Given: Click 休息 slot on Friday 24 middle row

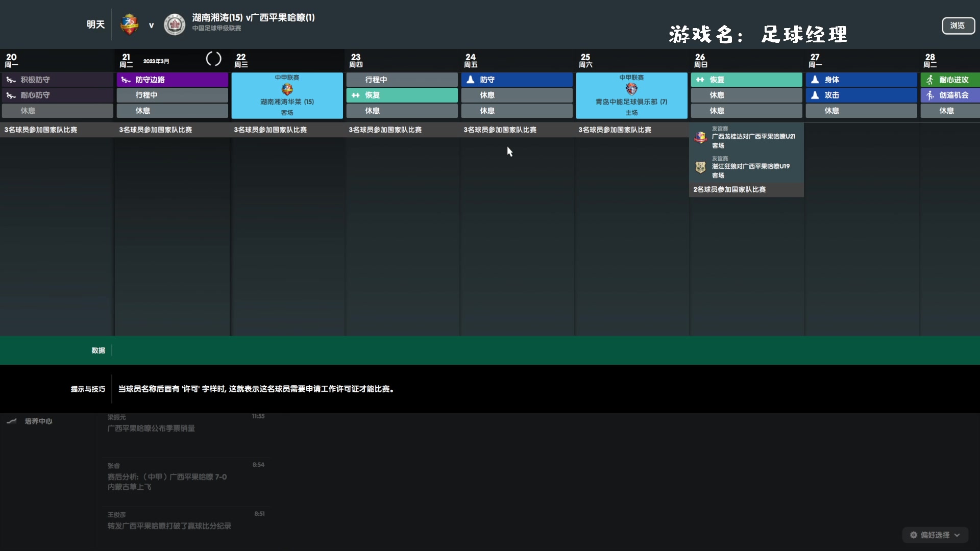Looking at the screenshot, I should (517, 95).
